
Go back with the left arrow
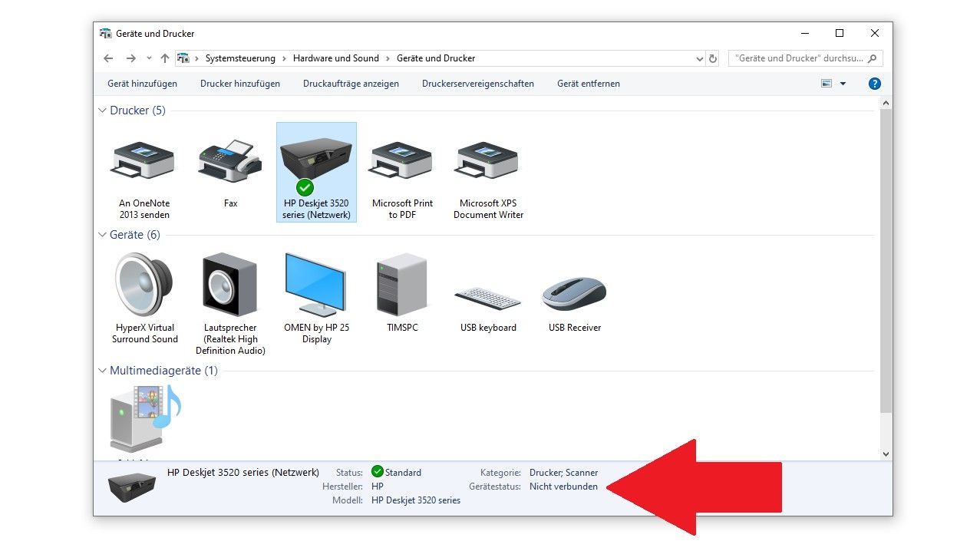tap(108, 58)
